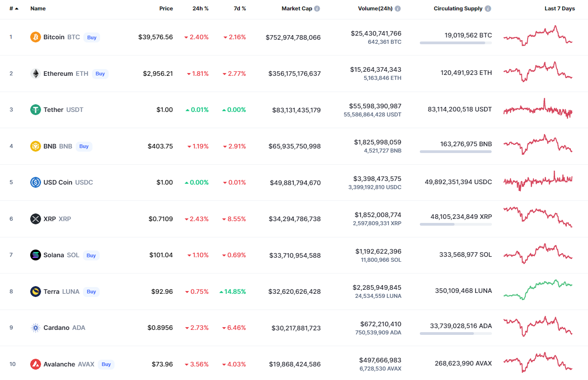This screenshot has width=588, height=380.
Task: Click the Tether logo icon
Action: (x=36, y=110)
